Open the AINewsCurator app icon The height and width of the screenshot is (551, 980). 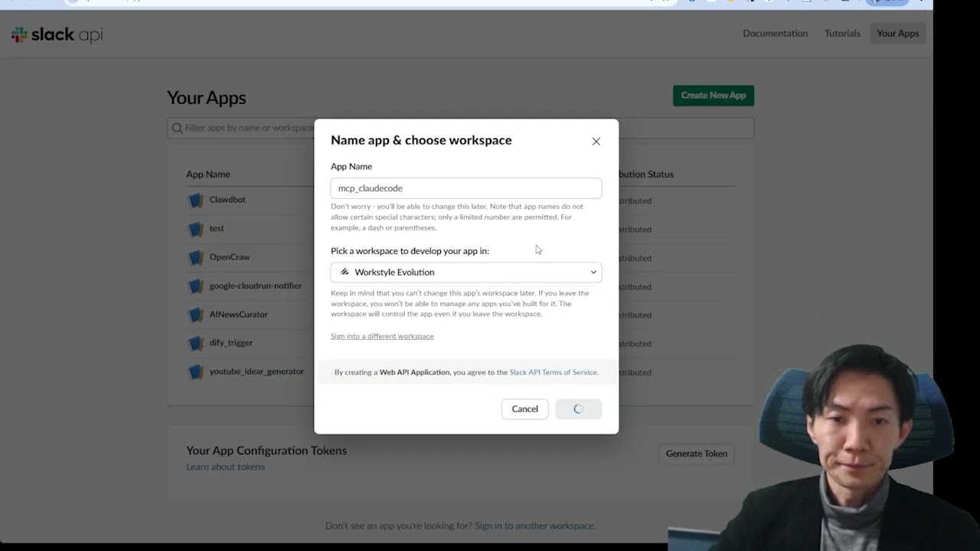(196, 315)
